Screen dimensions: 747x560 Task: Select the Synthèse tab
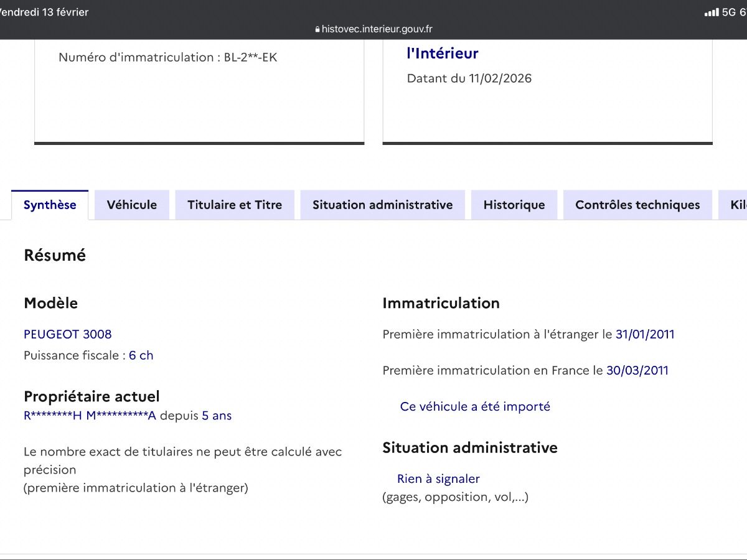pos(50,205)
